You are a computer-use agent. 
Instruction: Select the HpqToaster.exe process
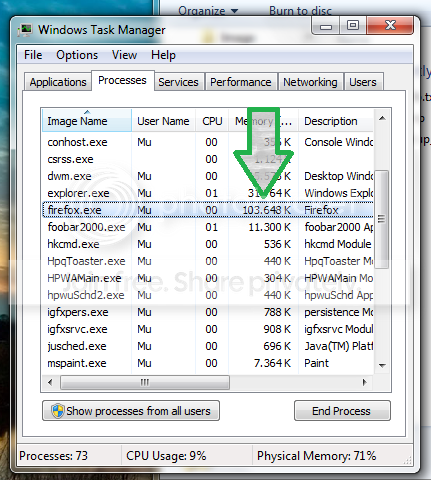(208, 261)
